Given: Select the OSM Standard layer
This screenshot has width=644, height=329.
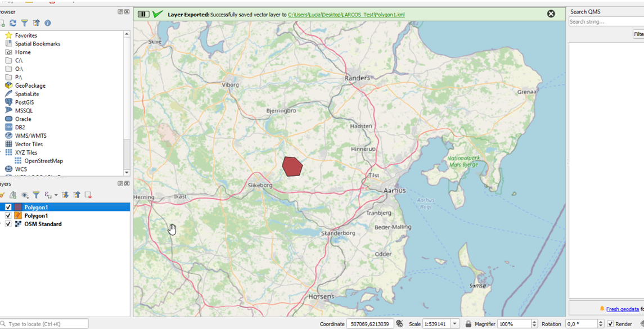Looking at the screenshot, I should (43, 224).
